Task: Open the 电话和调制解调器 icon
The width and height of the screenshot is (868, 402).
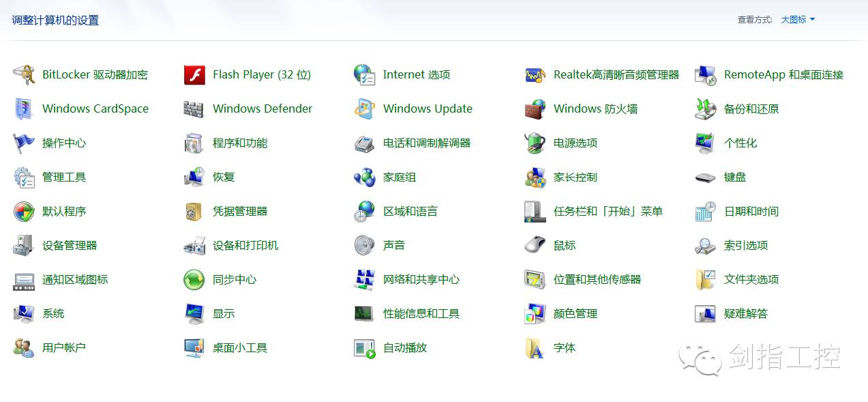Action: (365, 143)
